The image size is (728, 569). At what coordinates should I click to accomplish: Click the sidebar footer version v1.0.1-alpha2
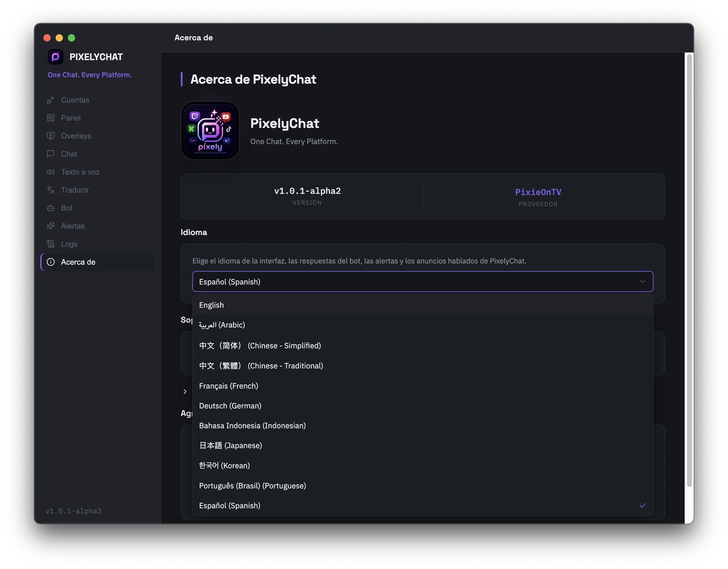(x=74, y=511)
